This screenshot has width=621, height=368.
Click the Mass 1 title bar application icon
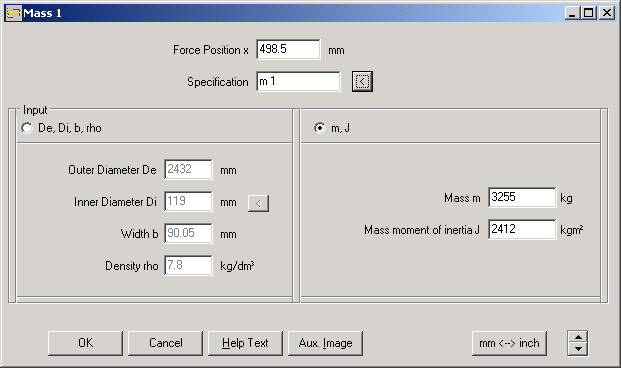coord(13,13)
